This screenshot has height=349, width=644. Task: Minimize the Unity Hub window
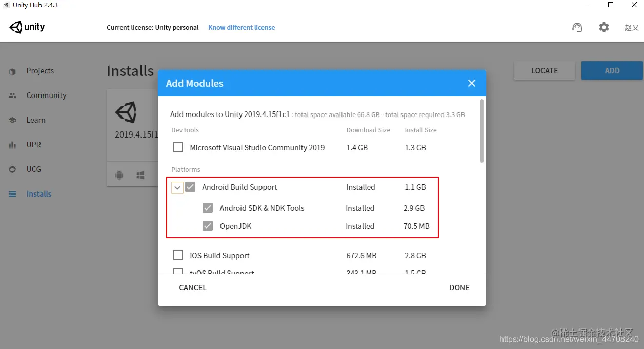(x=587, y=5)
